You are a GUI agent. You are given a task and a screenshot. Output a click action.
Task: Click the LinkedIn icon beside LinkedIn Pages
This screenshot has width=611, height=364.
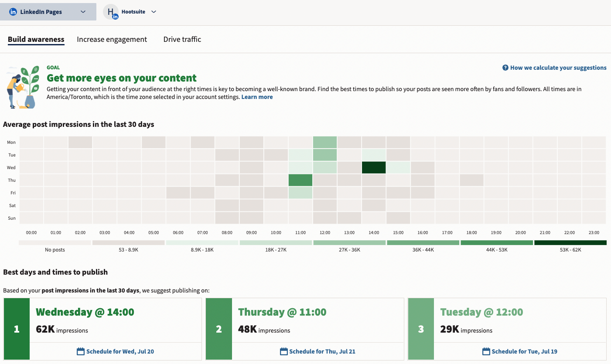point(13,11)
